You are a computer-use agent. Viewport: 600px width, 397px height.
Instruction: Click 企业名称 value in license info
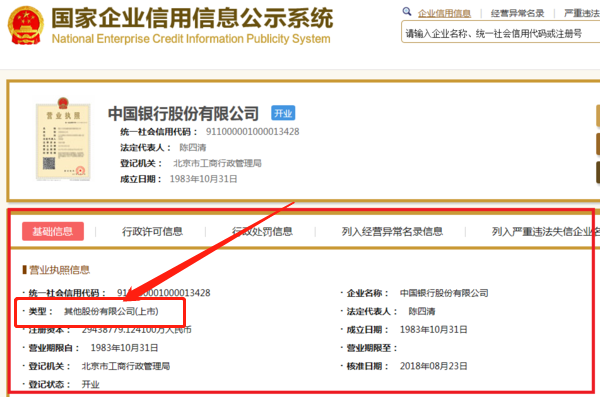point(444,293)
